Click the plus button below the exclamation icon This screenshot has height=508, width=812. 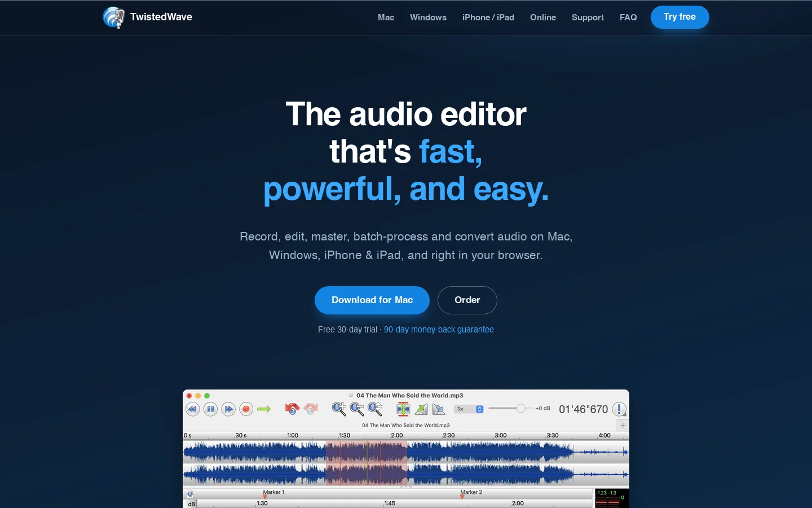(x=623, y=426)
